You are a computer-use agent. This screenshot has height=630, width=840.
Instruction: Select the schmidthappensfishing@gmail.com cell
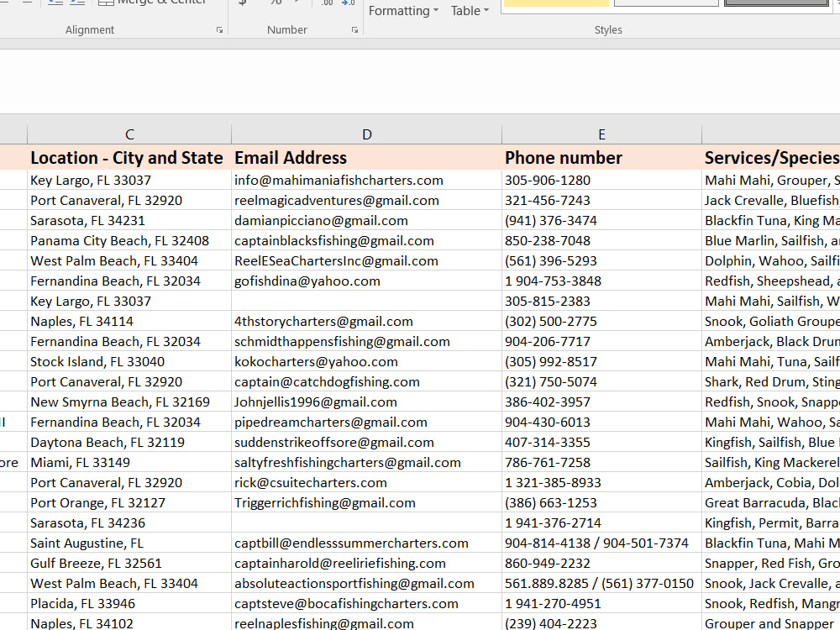pos(366,342)
